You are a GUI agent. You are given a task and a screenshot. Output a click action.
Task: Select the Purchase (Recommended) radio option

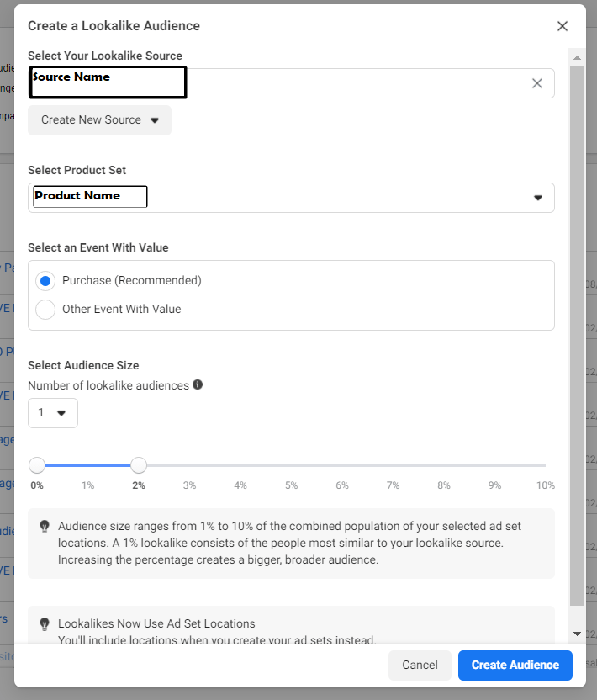click(46, 281)
